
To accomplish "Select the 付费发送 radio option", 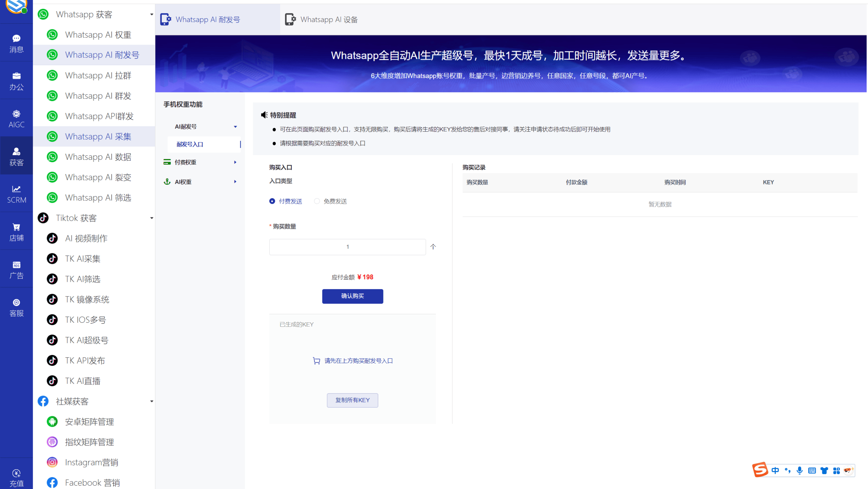I will click(272, 201).
